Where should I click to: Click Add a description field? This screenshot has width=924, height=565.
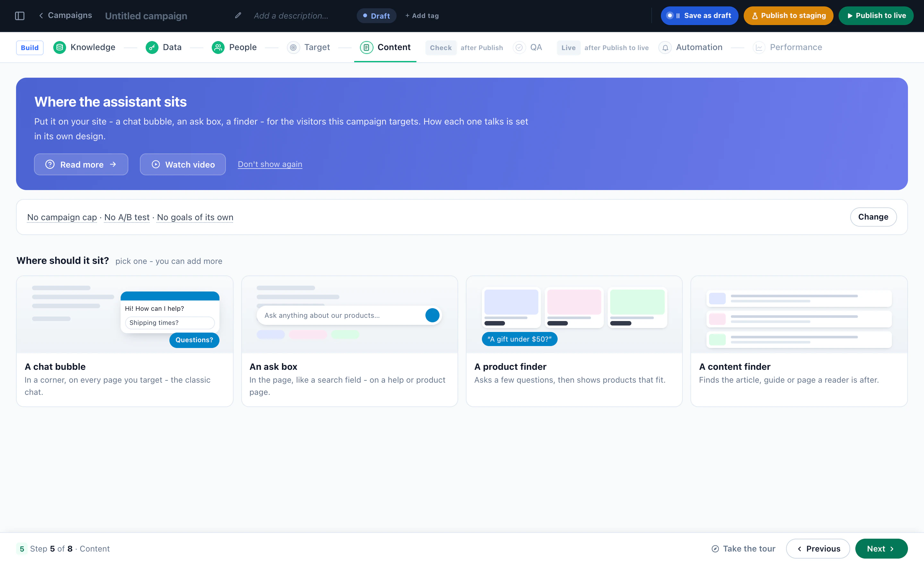[x=291, y=16]
